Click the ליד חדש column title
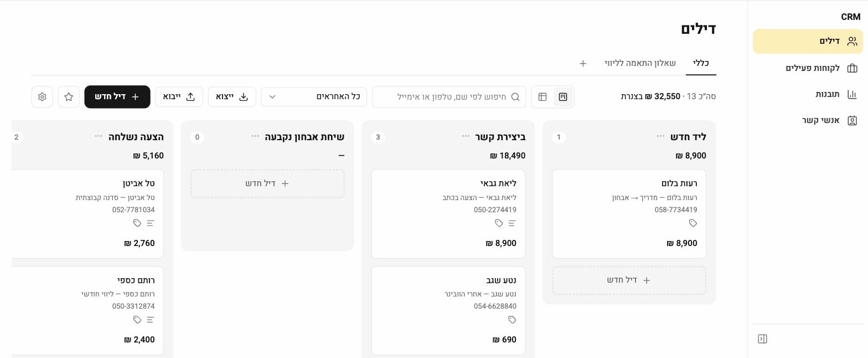Screen dimensions: 868x358 688,136
